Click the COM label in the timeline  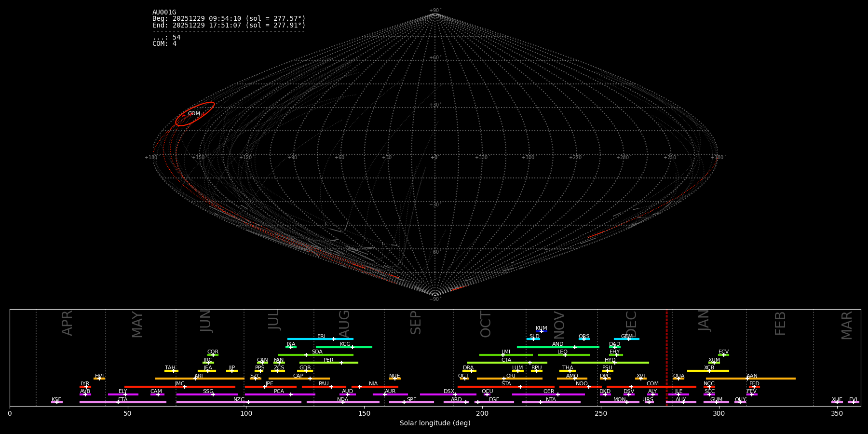coord(652,384)
